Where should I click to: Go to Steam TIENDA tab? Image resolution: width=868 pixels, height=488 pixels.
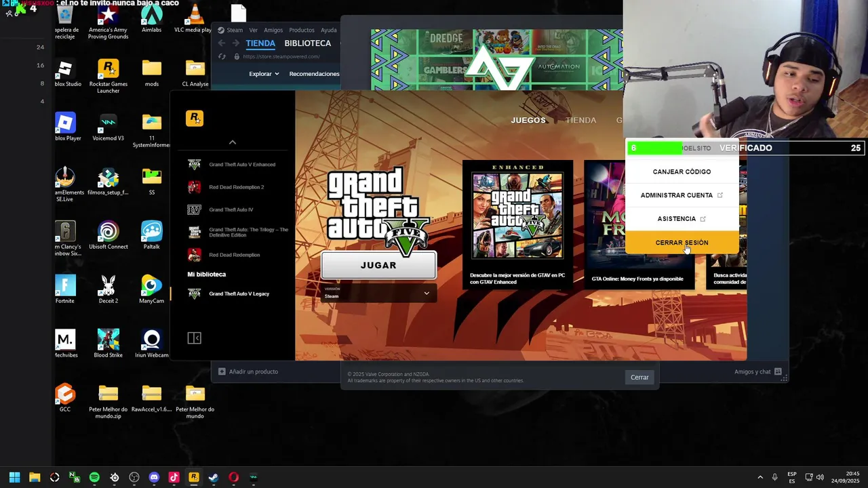260,43
